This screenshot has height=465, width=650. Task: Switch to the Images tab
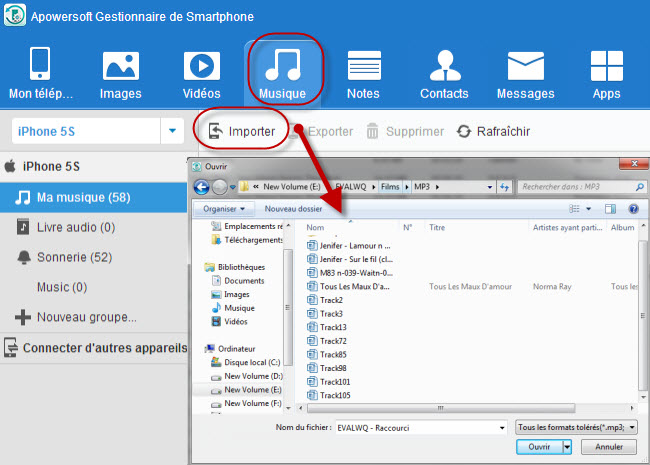[121, 75]
